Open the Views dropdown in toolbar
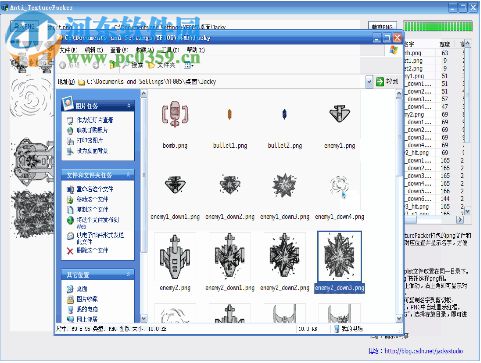This screenshot has height=363, width=481. point(189,66)
